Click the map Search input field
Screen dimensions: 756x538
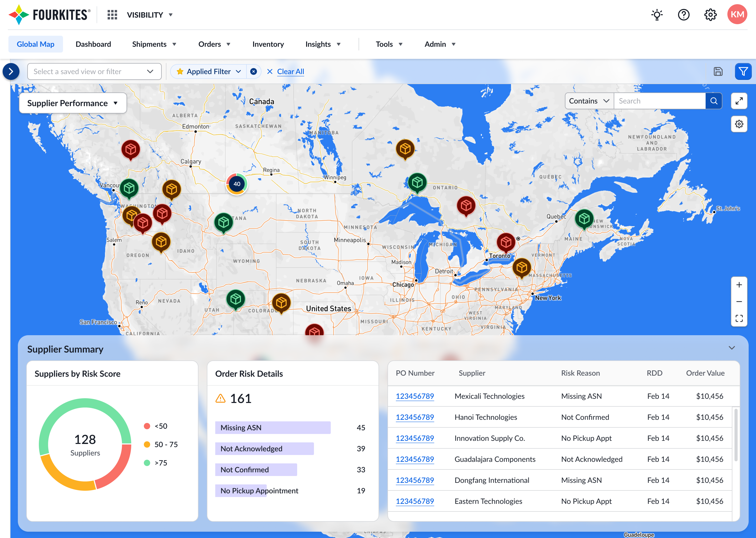pyautogui.click(x=660, y=101)
